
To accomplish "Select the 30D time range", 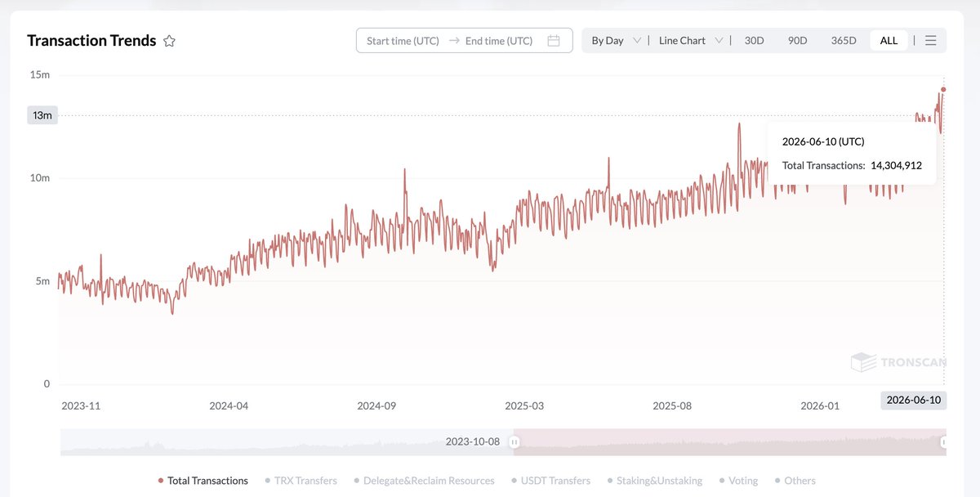I will pos(755,41).
